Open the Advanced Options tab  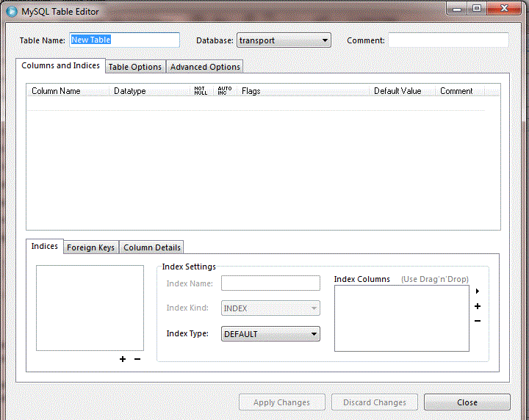205,67
